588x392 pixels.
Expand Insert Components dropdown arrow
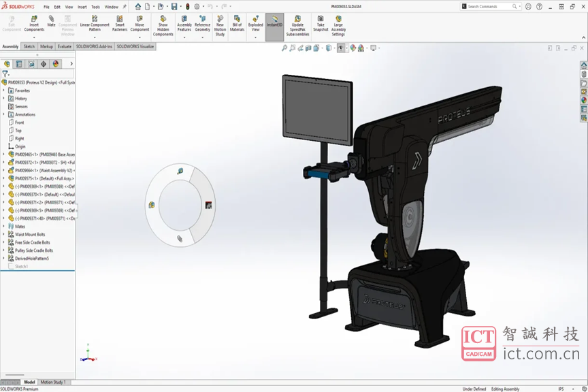tap(34, 37)
